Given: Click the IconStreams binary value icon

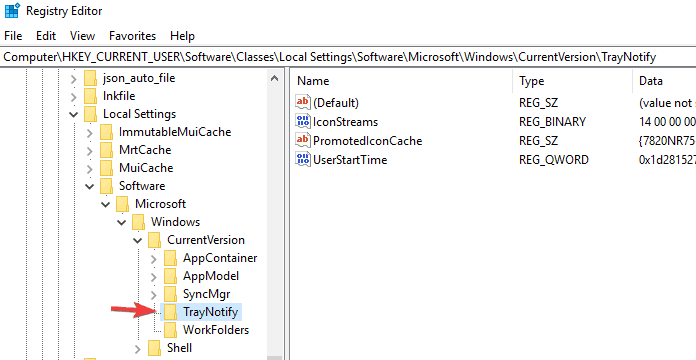Looking at the screenshot, I should pos(303,122).
